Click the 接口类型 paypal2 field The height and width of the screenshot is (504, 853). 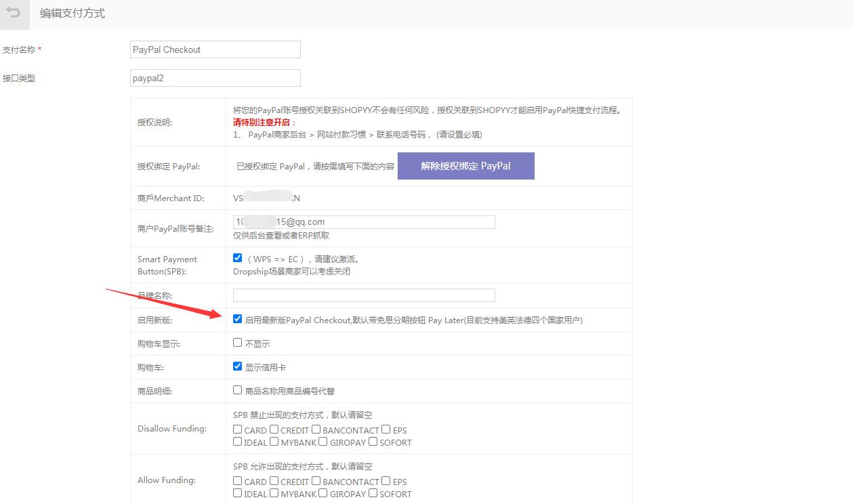tap(215, 78)
